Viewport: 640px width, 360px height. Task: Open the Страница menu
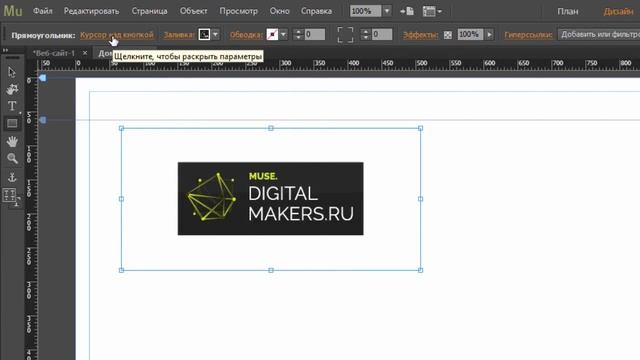[x=149, y=11]
